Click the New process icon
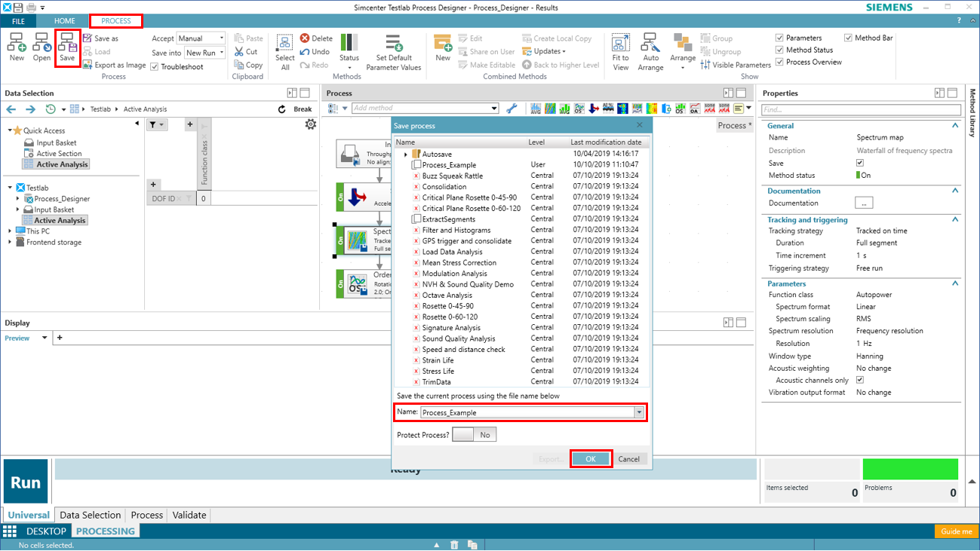The width and height of the screenshot is (980, 551). coord(17,47)
